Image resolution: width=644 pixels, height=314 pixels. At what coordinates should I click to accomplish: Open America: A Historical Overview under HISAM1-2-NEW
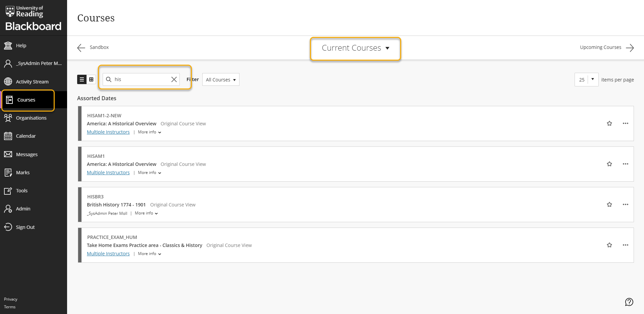tap(121, 124)
